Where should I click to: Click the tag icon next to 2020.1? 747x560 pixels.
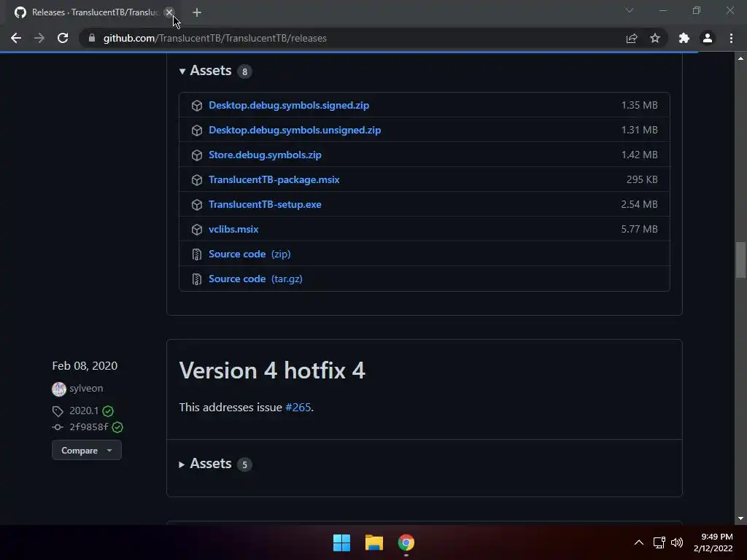pyautogui.click(x=58, y=411)
